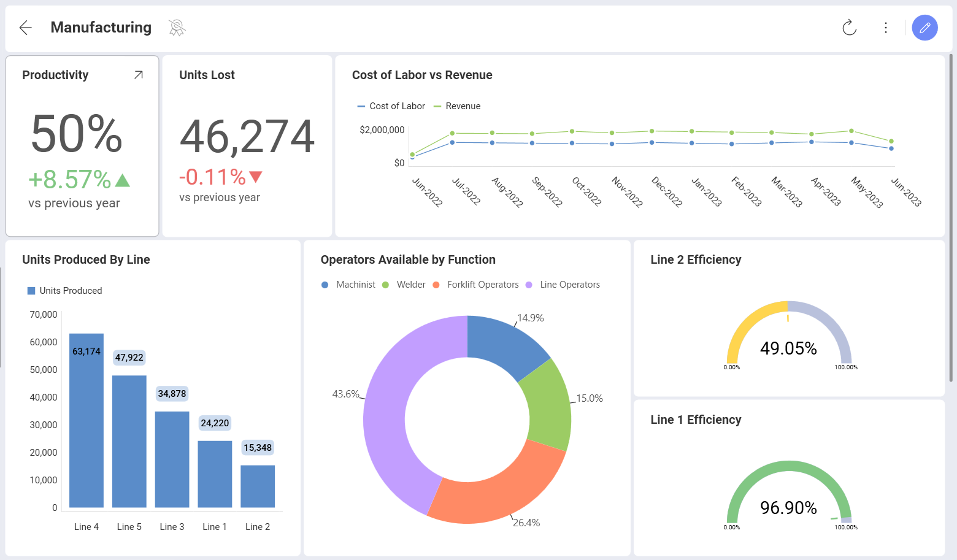This screenshot has width=957, height=560.
Task: Click the 70,000 y-axis label
Action: click(44, 315)
